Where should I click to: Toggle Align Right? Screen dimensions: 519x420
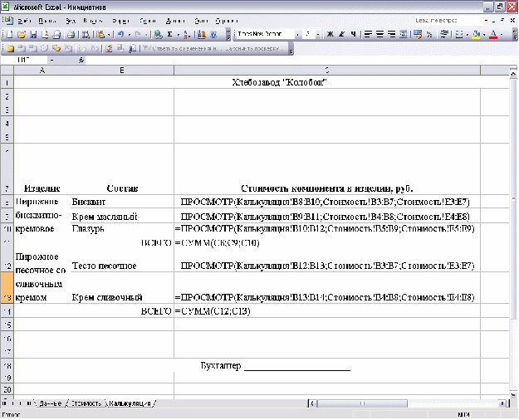point(392,34)
